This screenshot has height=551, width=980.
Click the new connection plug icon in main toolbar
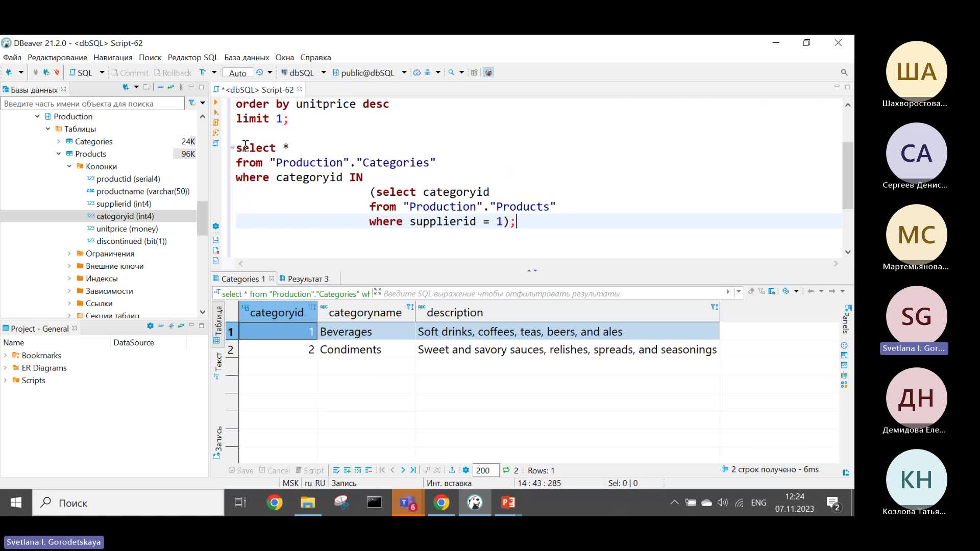[9, 72]
